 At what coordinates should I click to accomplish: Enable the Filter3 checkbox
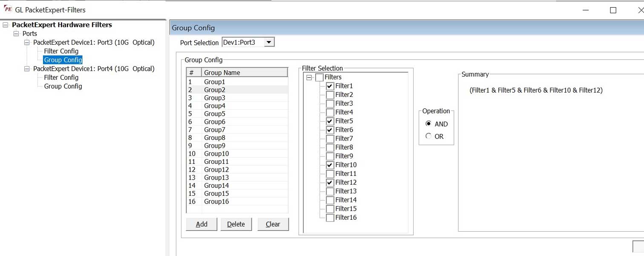(x=330, y=103)
